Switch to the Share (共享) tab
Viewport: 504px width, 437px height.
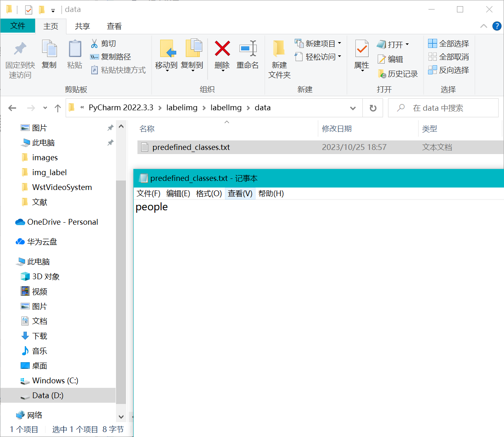pos(83,26)
